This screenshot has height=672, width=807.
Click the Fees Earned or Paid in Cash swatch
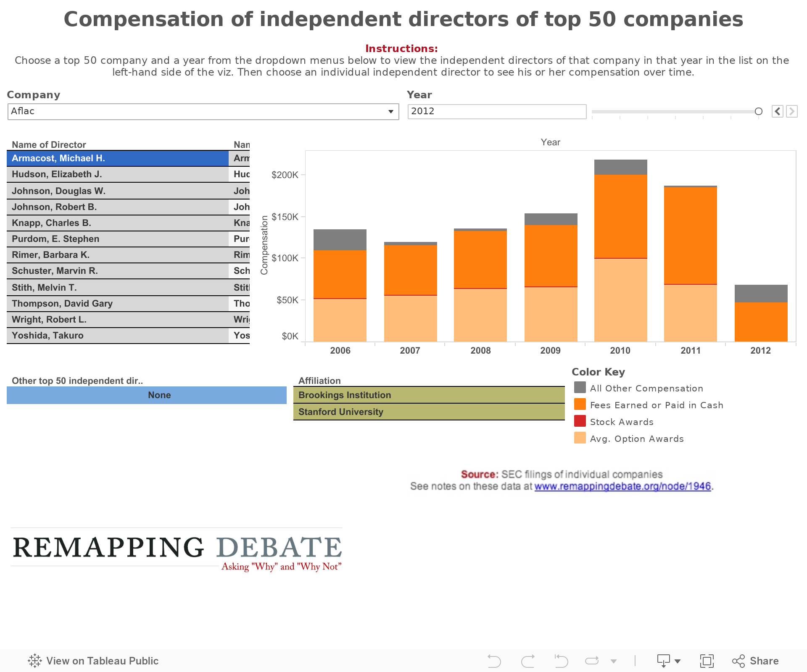pos(580,404)
